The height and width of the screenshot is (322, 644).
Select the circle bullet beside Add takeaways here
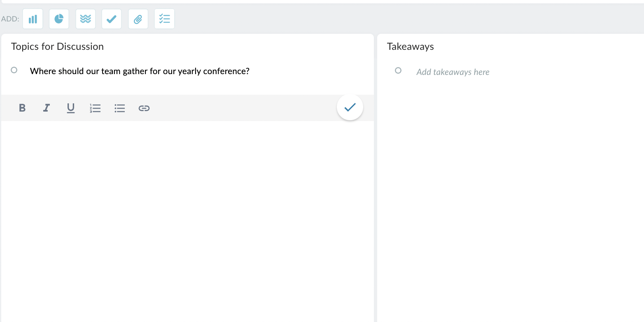398,70
